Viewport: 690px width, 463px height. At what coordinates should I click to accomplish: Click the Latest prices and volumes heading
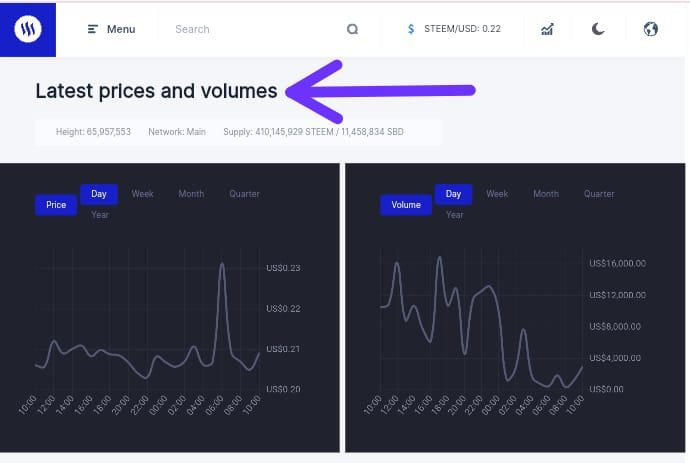pyautogui.click(x=156, y=91)
